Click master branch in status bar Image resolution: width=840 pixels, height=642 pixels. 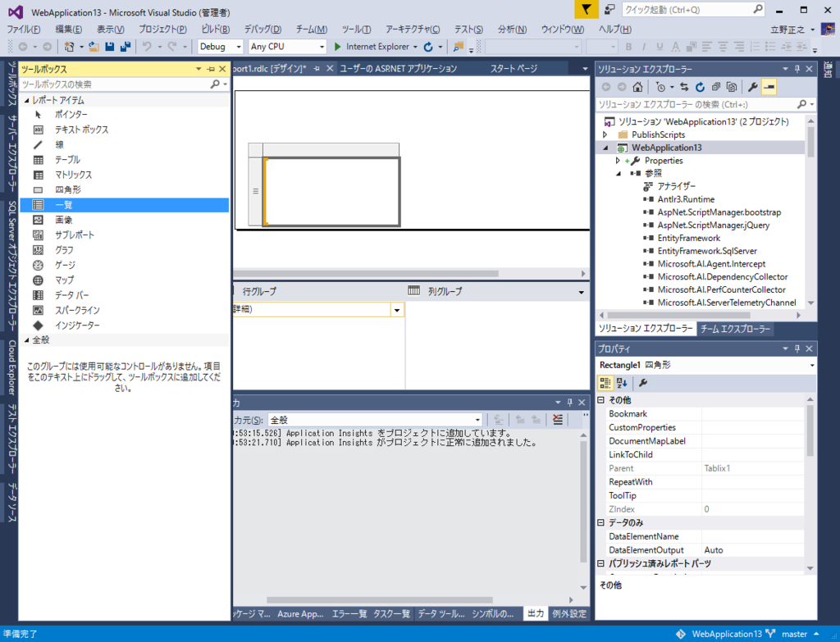pyautogui.click(x=794, y=634)
